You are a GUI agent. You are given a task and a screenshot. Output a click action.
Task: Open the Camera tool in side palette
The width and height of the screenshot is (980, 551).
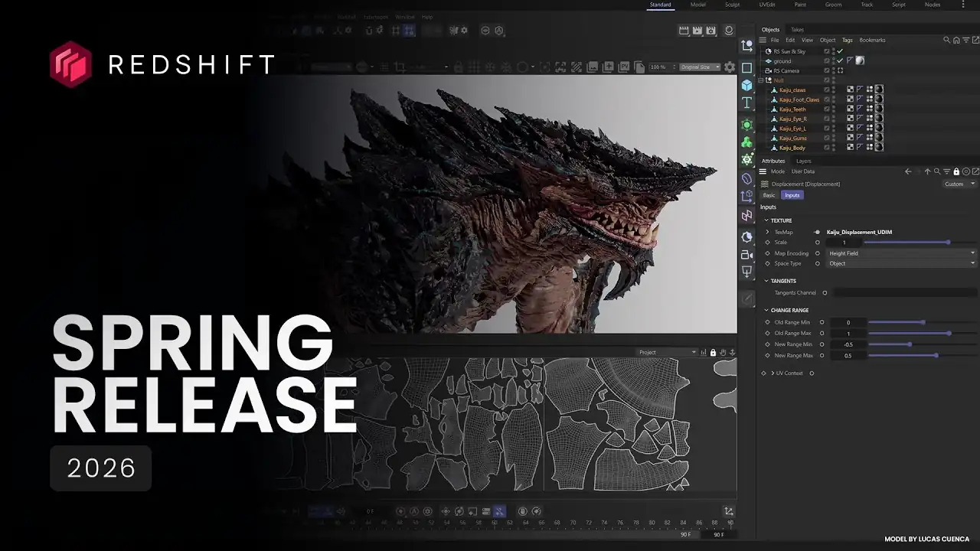pos(747,255)
